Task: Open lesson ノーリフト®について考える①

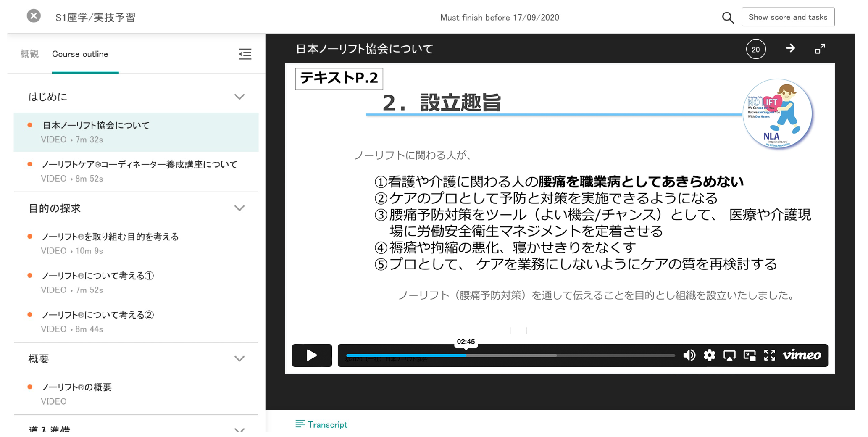Action: tap(136, 282)
